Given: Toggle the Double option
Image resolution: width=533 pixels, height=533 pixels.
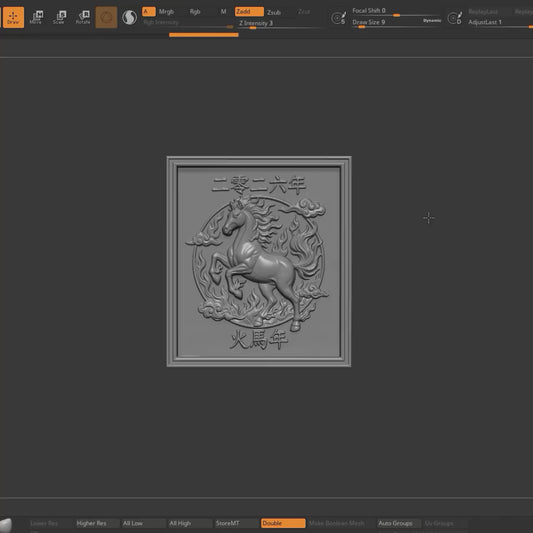Looking at the screenshot, I should [283, 523].
